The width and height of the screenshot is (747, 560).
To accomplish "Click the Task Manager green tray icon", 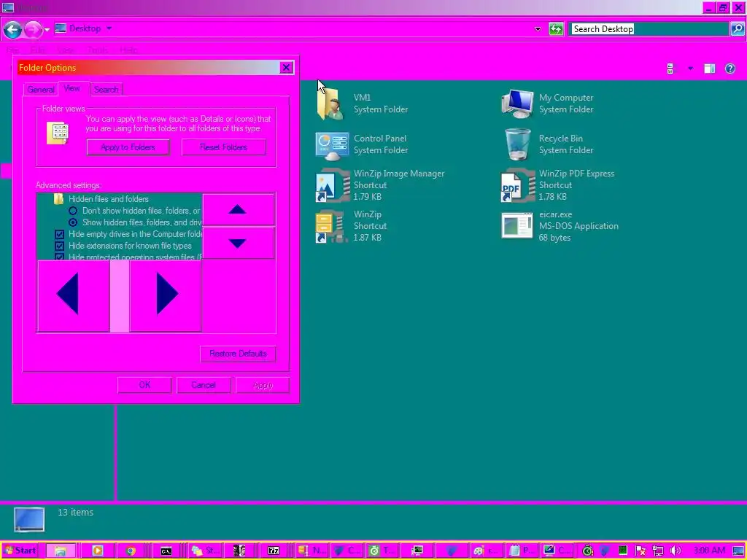I will coord(623,551).
